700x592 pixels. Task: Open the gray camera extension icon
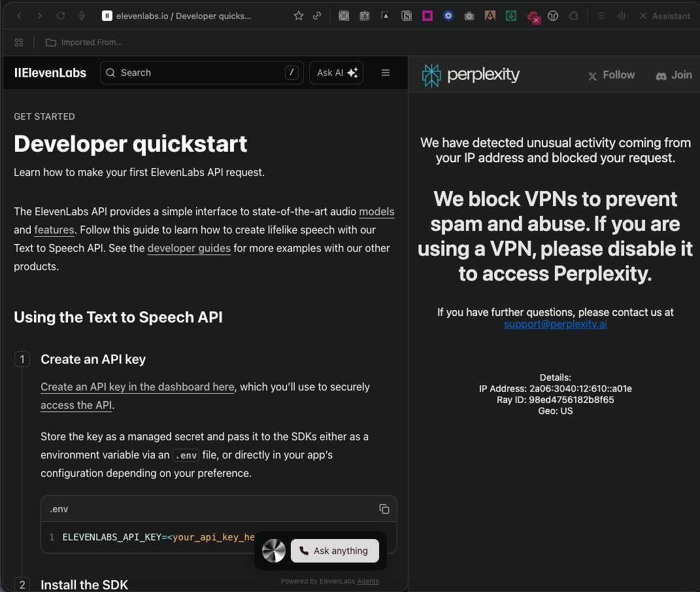click(x=469, y=16)
